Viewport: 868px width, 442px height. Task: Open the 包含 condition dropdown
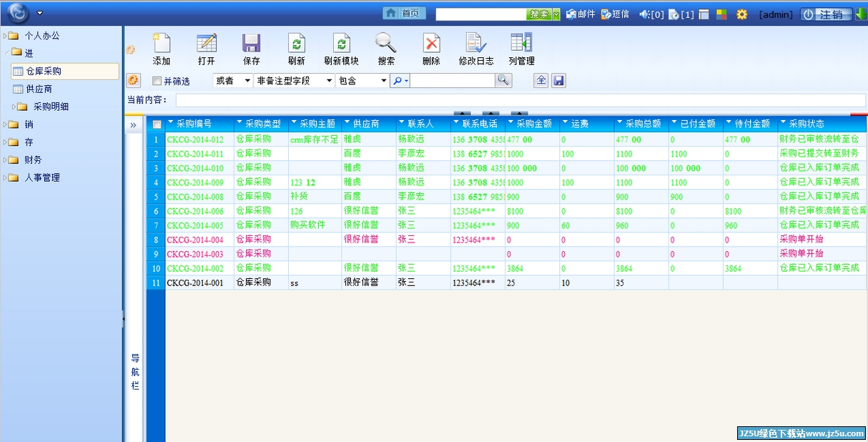coord(362,81)
